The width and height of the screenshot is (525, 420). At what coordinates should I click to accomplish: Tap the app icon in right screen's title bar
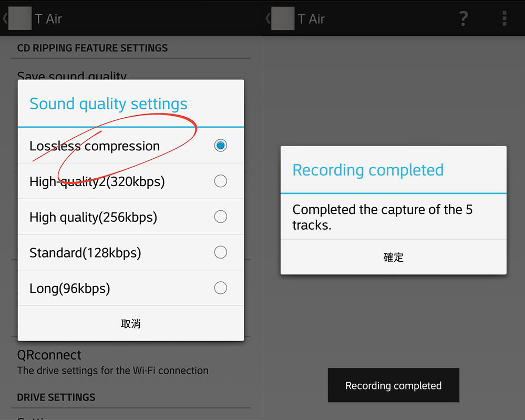[283, 19]
